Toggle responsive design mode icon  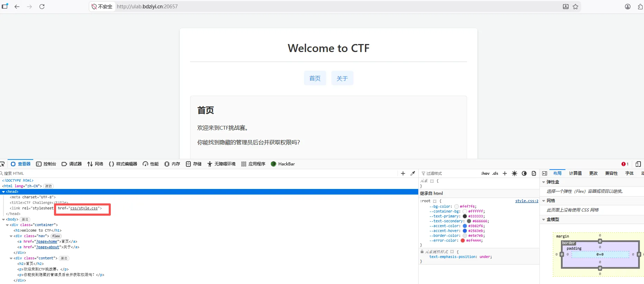pyautogui.click(x=638, y=164)
